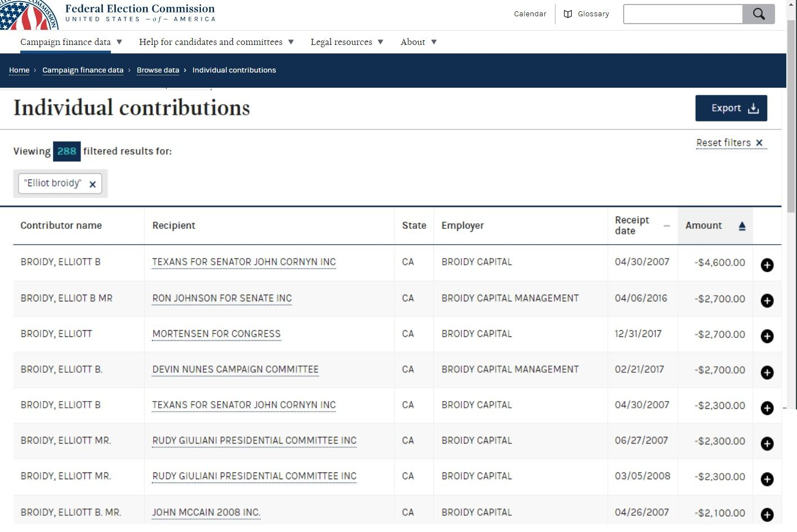Open Campaign finance data menu
Viewport: 797px width, 532px height.
click(x=71, y=42)
